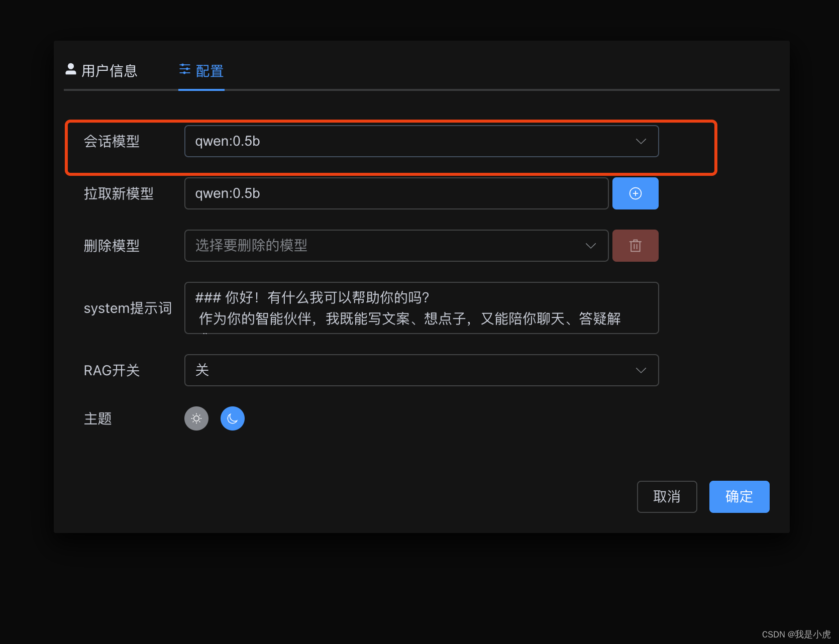
Task: Click the 主题 label text
Action: click(97, 418)
